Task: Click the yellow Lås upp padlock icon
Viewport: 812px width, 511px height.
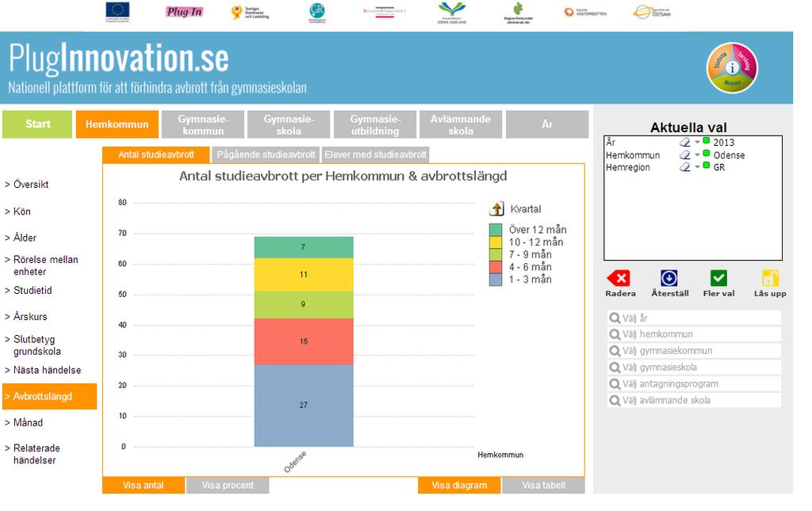Action: click(x=770, y=278)
